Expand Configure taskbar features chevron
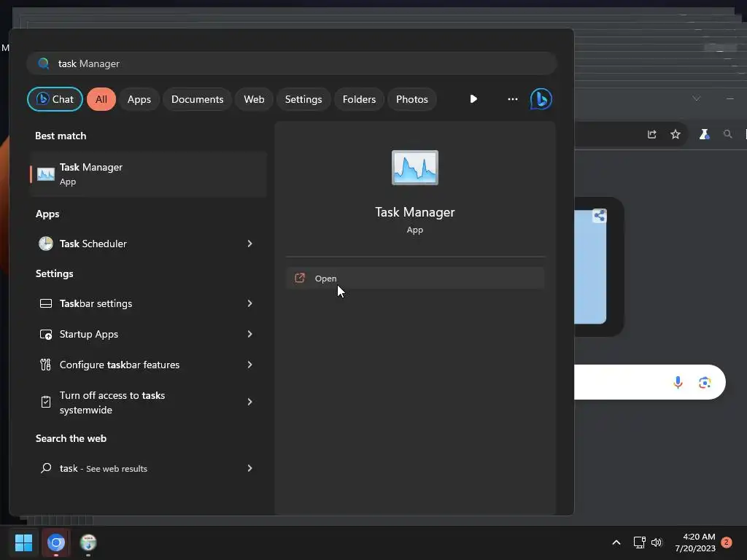Screen dimensions: 747x560 point(249,365)
